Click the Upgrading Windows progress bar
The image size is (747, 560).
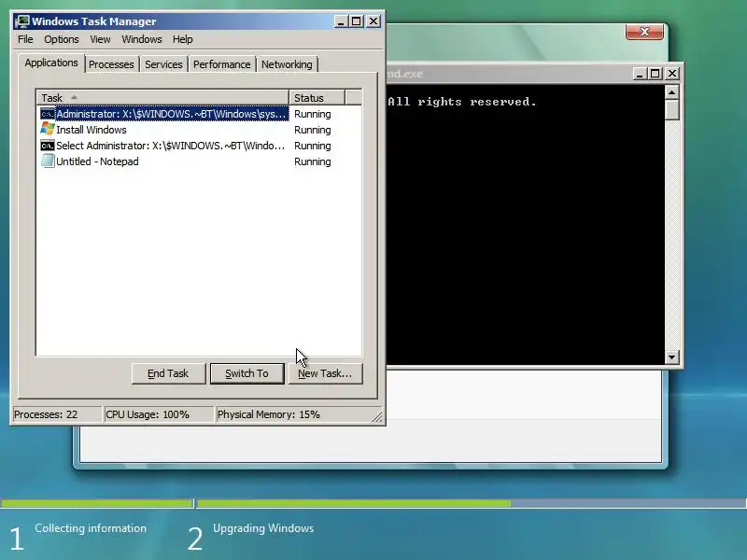click(x=472, y=503)
